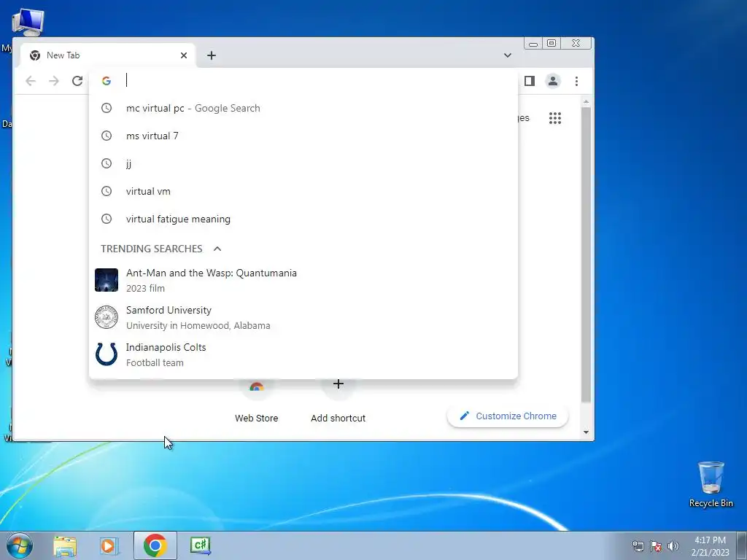Image resolution: width=747 pixels, height=560 pixels.
Task: Click scrollbar down arrow in Chrome
Action: (586, 432)
